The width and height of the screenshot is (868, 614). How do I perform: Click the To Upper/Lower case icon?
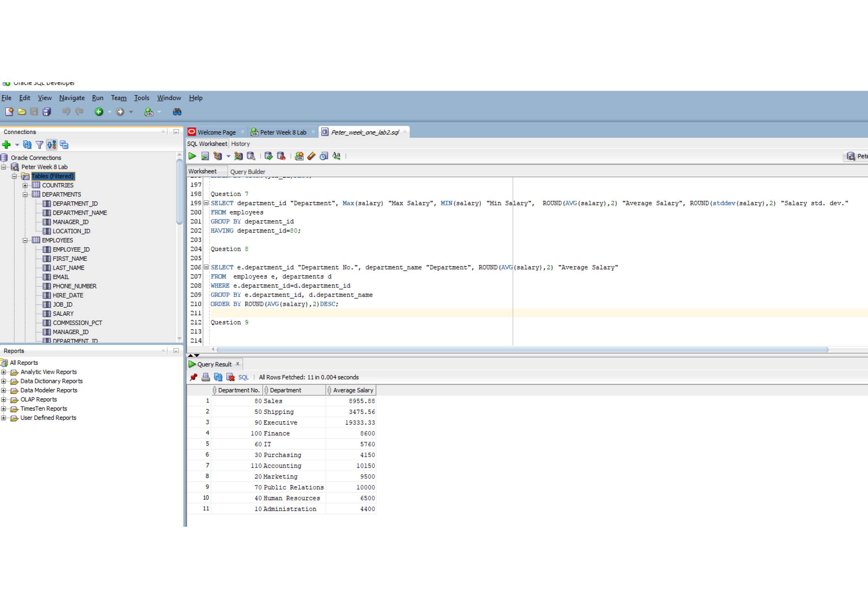(x=336, y=156)
